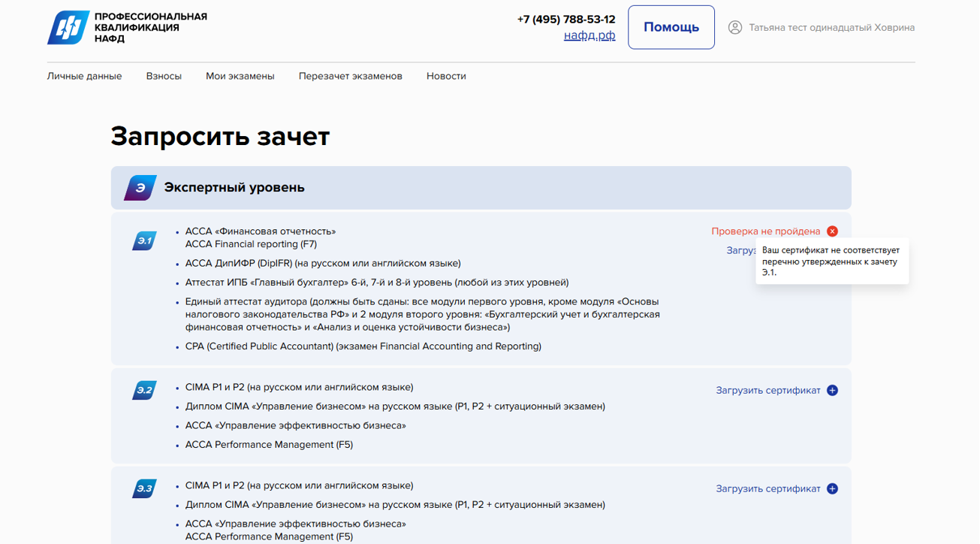Viewport: 980px width, 544px height.
Task: Switch to Перезачет экзаменов
Action: tap(351, 76)
